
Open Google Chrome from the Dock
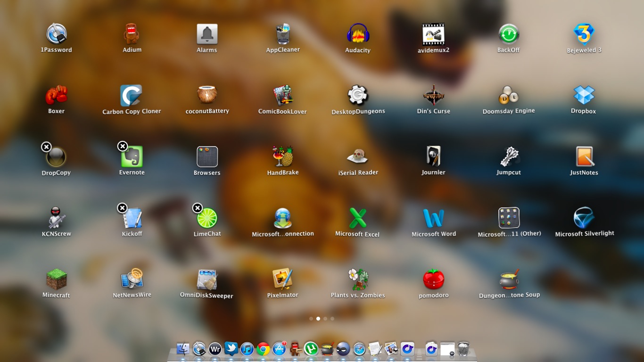pos(263,349)
